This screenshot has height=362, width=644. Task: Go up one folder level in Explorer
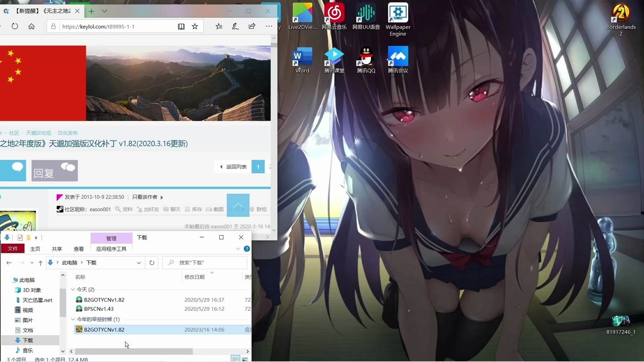point(41,263)
